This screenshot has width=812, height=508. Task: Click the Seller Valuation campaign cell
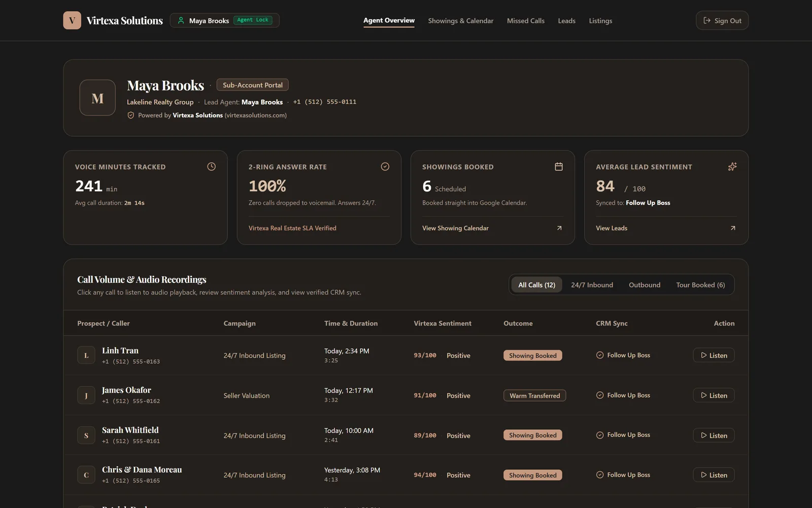tap(247, 395)
